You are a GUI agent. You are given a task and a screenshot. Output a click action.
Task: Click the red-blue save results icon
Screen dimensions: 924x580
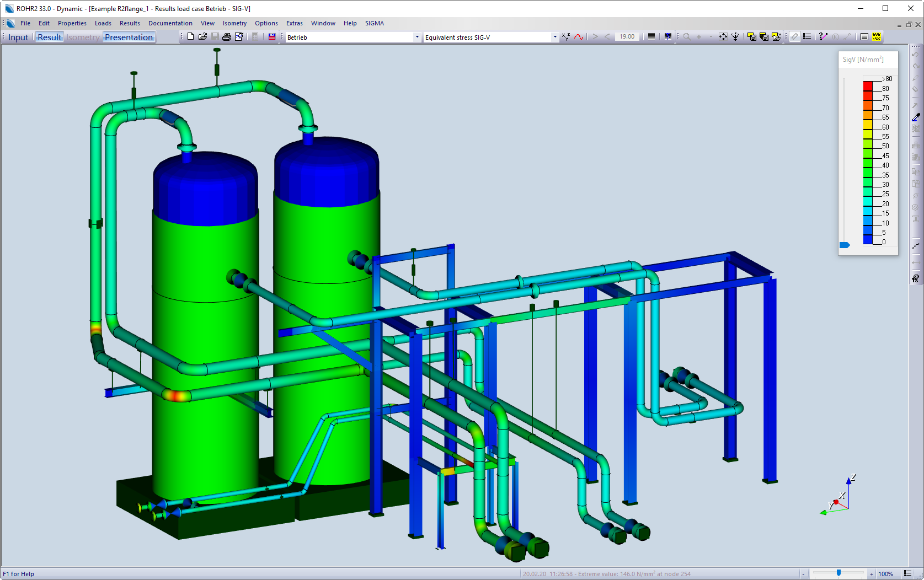pos(272,37)
